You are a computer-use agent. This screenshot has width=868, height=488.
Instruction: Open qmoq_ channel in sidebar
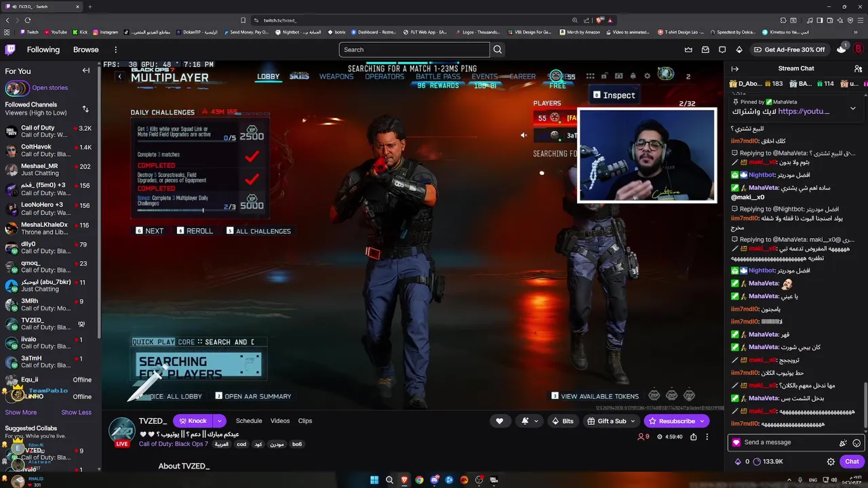tap(50, 267)
